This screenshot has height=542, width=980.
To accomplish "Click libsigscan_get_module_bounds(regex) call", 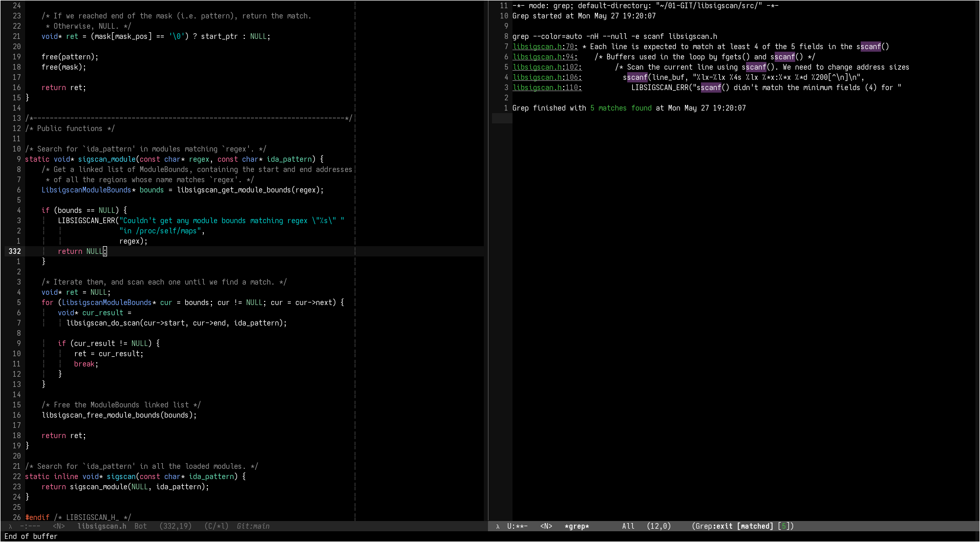I will [x=250, y=190].
